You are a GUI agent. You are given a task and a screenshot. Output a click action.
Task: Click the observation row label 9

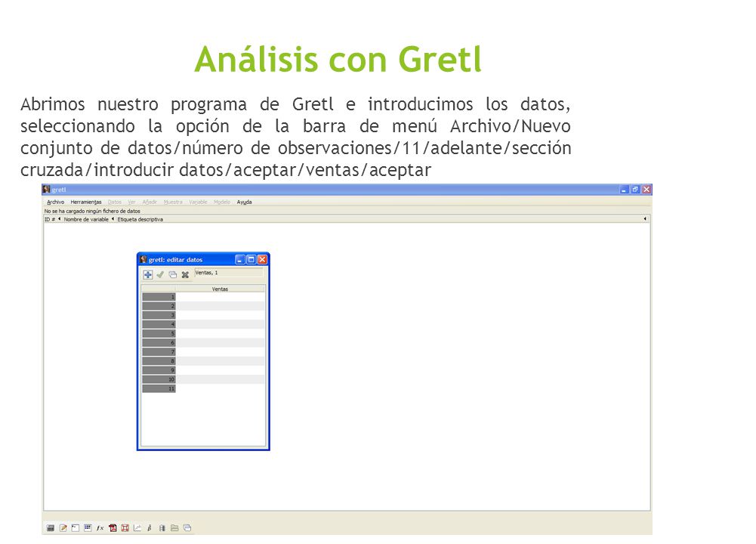click(159, 370)
